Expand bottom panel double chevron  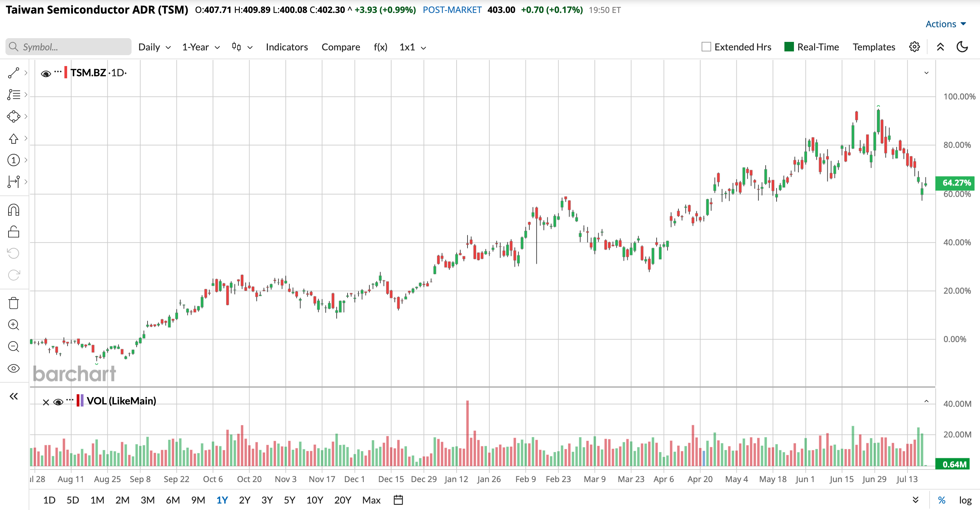tap(915, 500)
